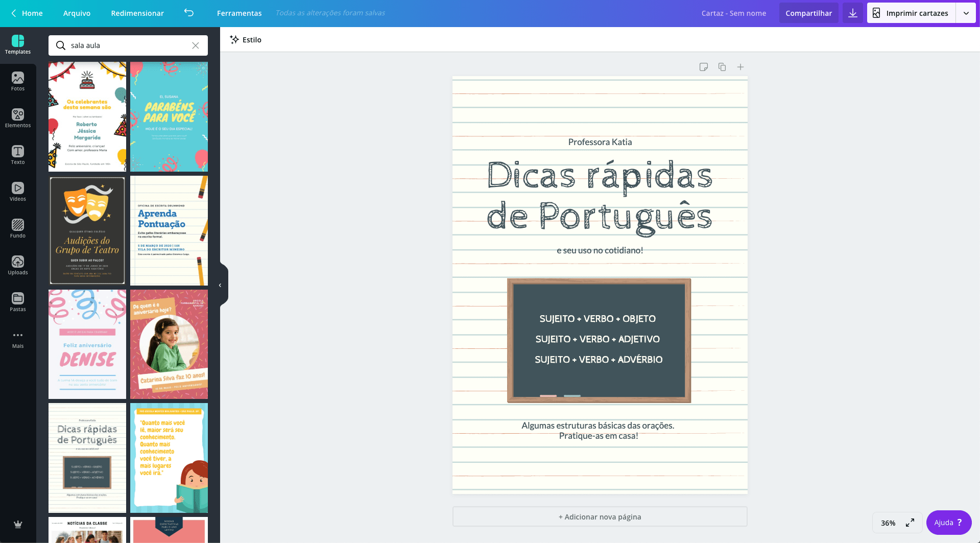Open the Texto panel
980x543 pixels.
point(18,155)
